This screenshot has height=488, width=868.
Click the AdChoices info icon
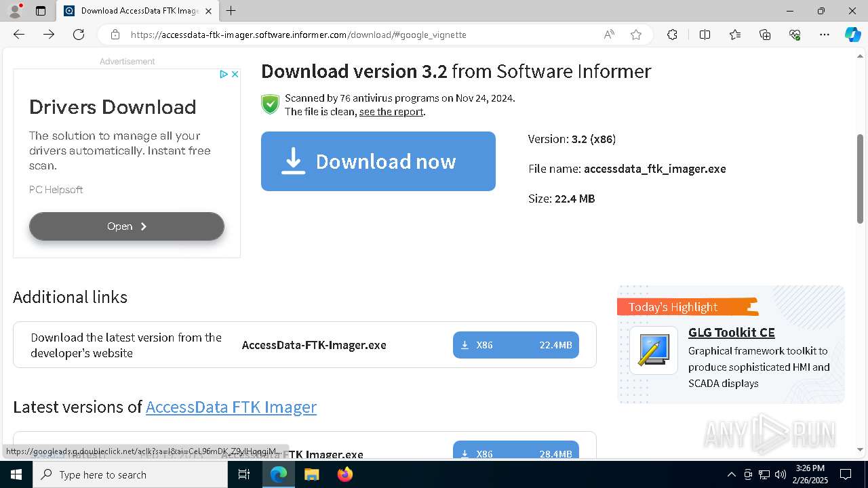point(223,74)
